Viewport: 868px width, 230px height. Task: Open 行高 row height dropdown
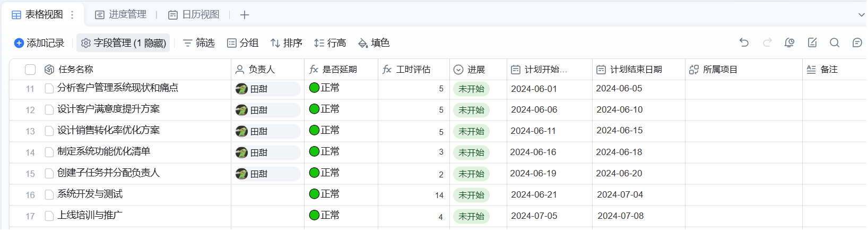tap(330, 43)
